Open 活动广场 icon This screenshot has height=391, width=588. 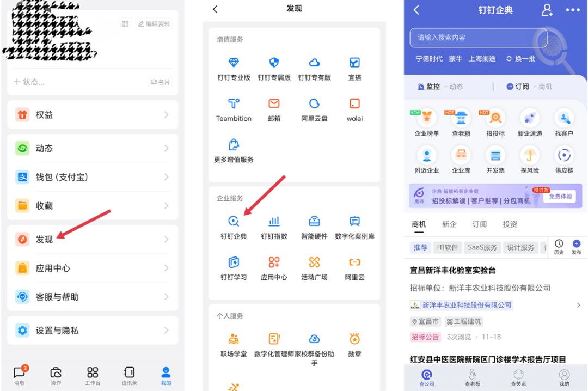[314, 268]
